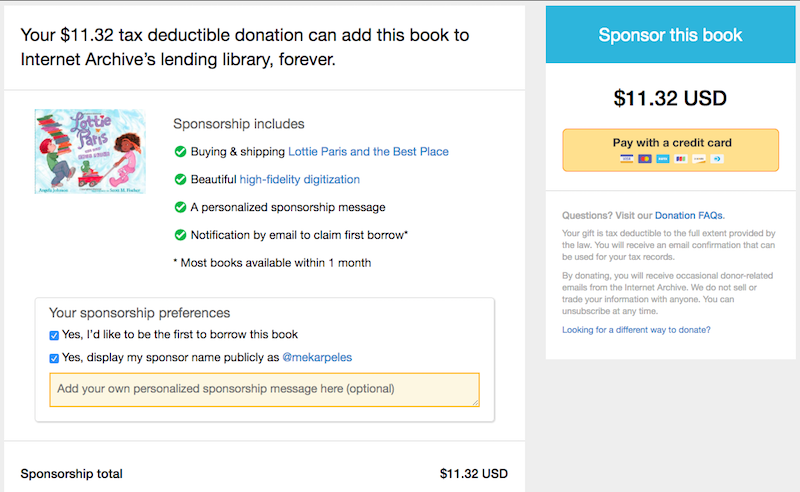Click Pay with a credit card button
This screenshot has height=492, width=800.
670,150
